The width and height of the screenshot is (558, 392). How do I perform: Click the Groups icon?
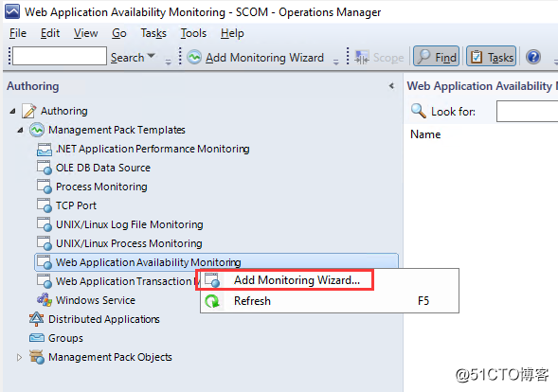tap(37, 338)
